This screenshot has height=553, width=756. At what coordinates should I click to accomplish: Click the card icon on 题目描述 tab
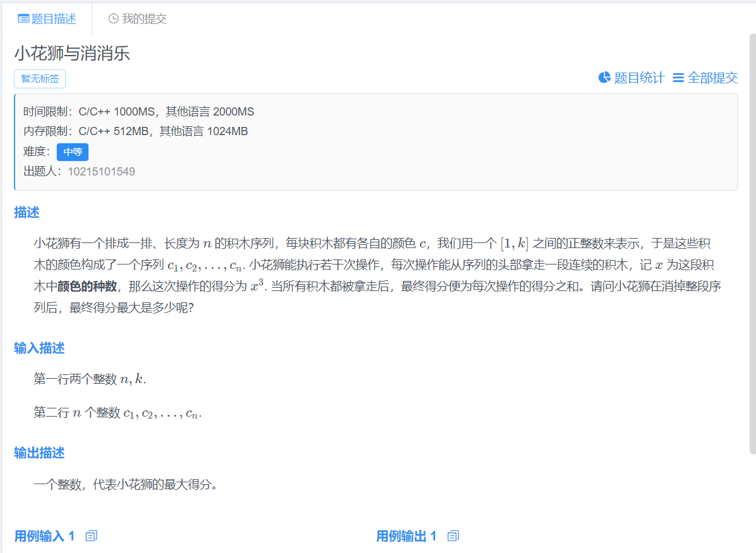click(x=23, y=19)
